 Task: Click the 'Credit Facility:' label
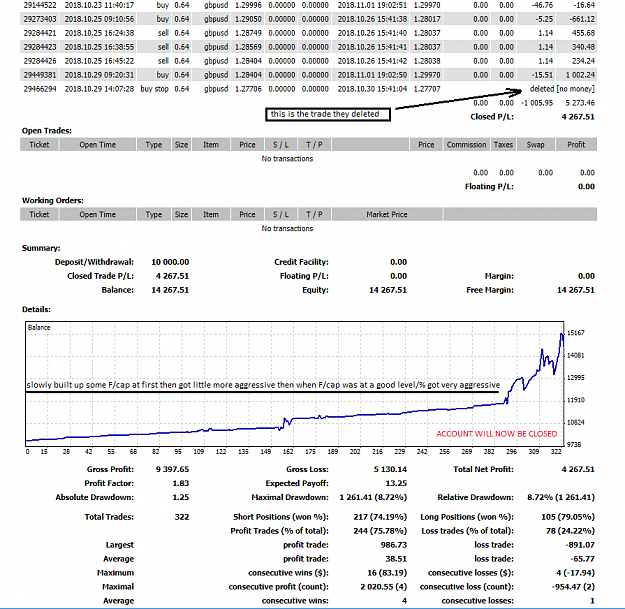click(301, 262)
